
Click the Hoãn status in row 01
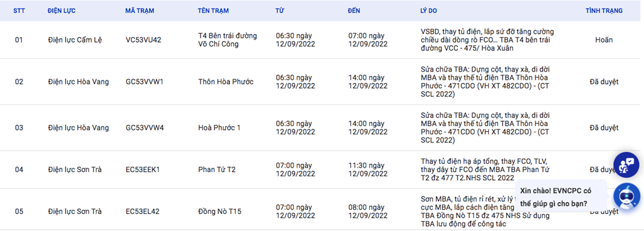click(604, 40)
